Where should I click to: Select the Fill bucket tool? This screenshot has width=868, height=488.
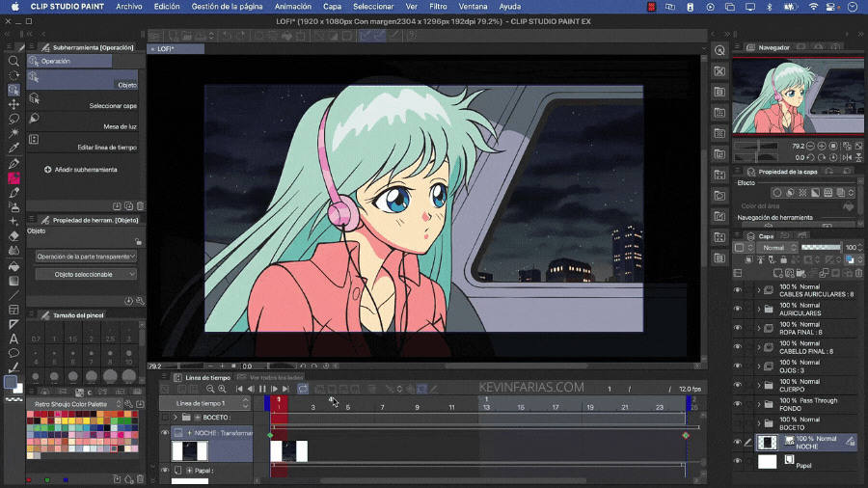coord(14,266)
